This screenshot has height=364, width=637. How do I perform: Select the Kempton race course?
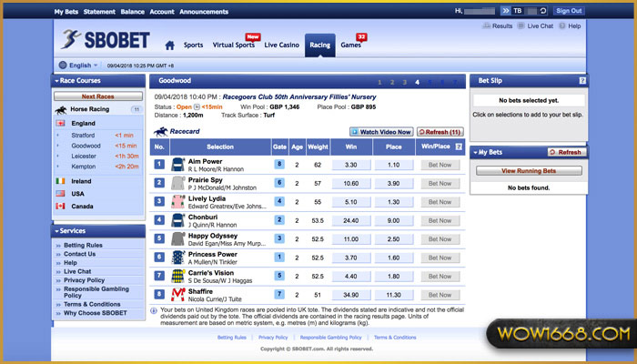tap(86, 167)
